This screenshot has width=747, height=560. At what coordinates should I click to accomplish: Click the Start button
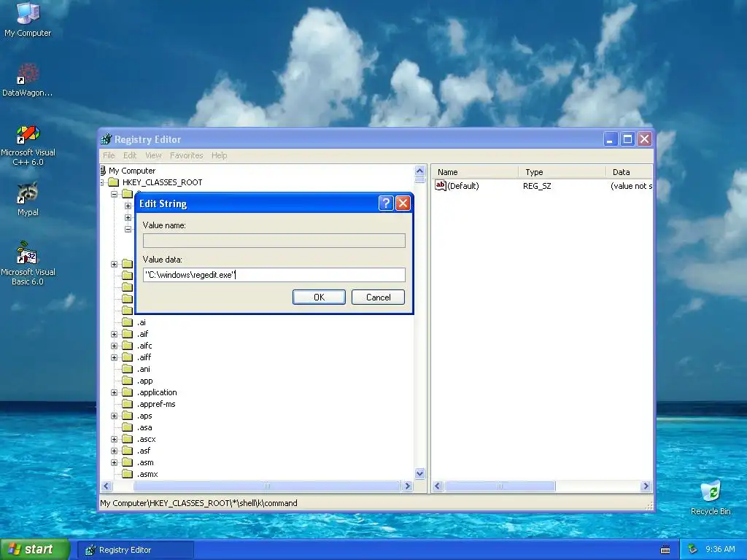click(35, 550)
